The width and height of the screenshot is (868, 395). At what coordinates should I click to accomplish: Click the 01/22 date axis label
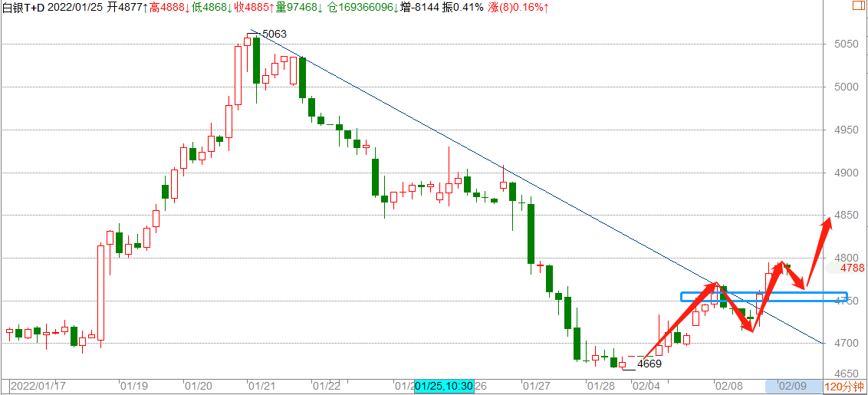(x=325, y=386)
